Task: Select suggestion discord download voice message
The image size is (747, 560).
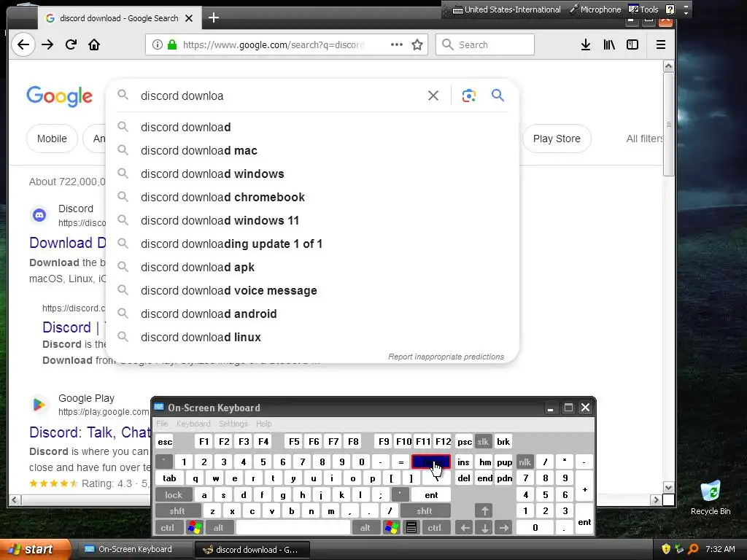Action: 312,290
